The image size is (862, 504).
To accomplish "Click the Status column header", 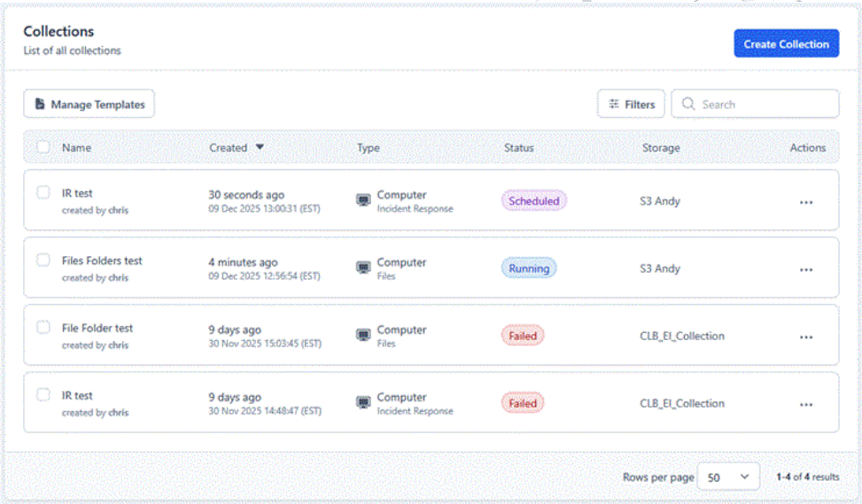I will 518,148.
